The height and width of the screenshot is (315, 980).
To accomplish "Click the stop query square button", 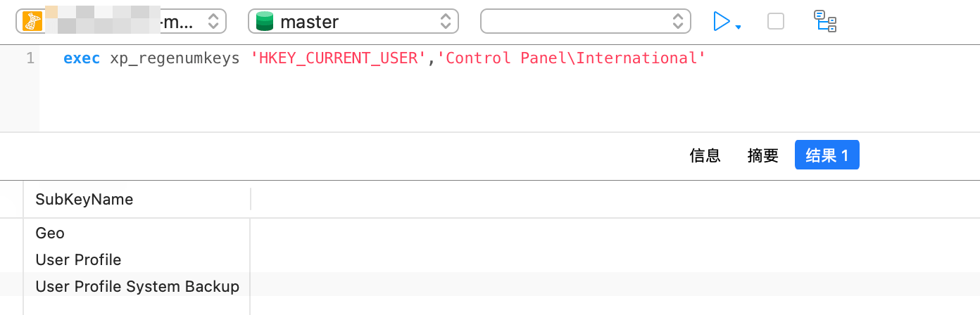I will (x=776, y=21).
